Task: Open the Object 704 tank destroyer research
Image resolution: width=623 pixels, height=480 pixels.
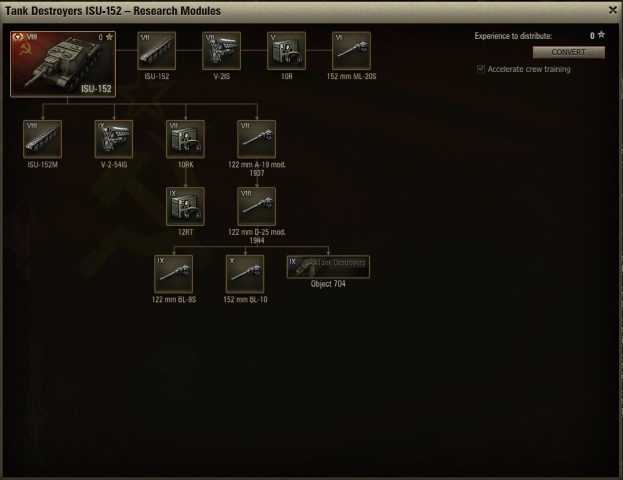Action: click(x=328, y=267)
